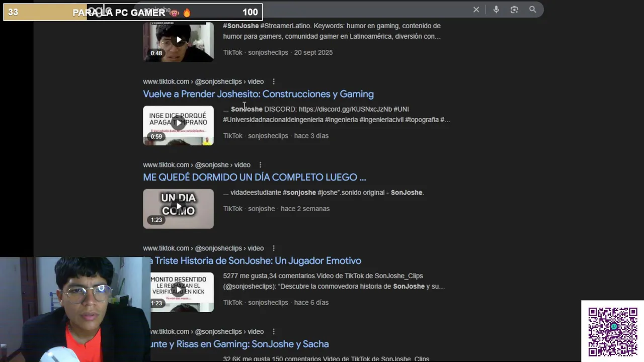Click 'hace 3 días' date text
644x362 pixels.
coord(311,136)
